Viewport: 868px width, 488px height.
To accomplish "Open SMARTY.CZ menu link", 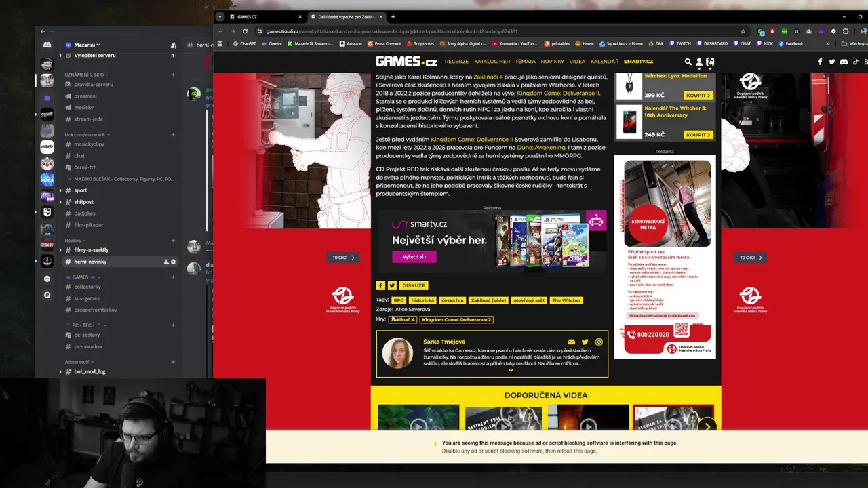I will [x=638, y=62].
